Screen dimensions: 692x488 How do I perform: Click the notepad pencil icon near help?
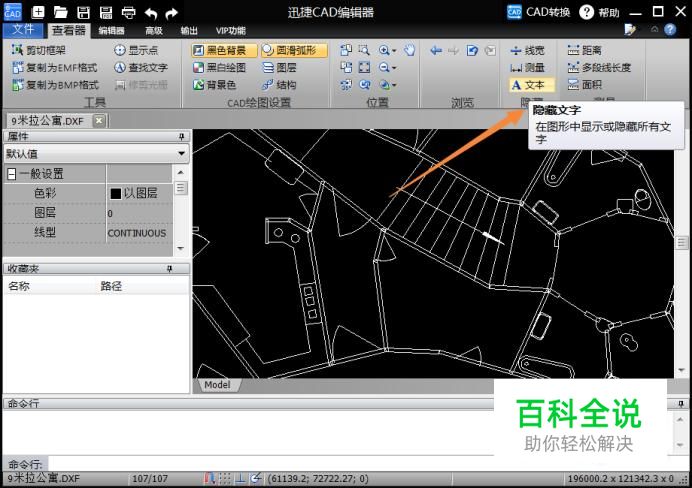tap(630, 30)
